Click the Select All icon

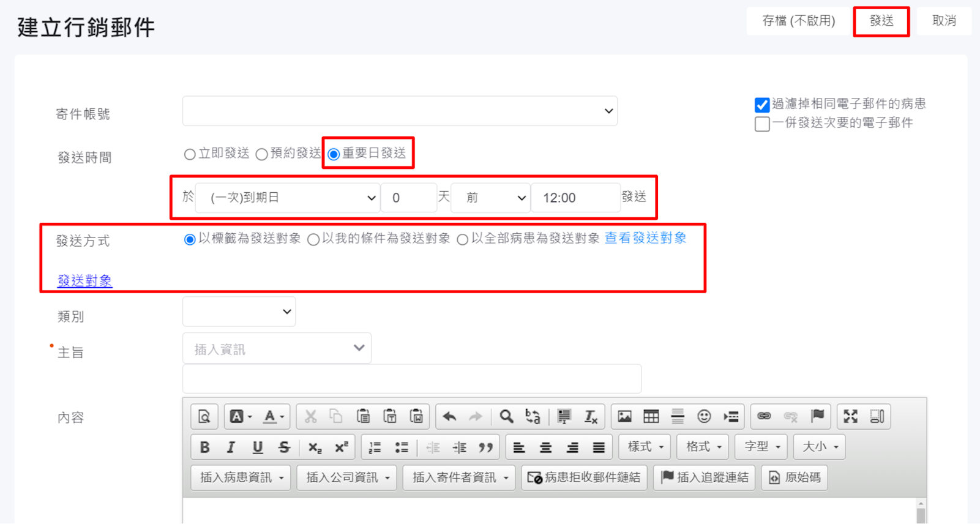point(564,417)
